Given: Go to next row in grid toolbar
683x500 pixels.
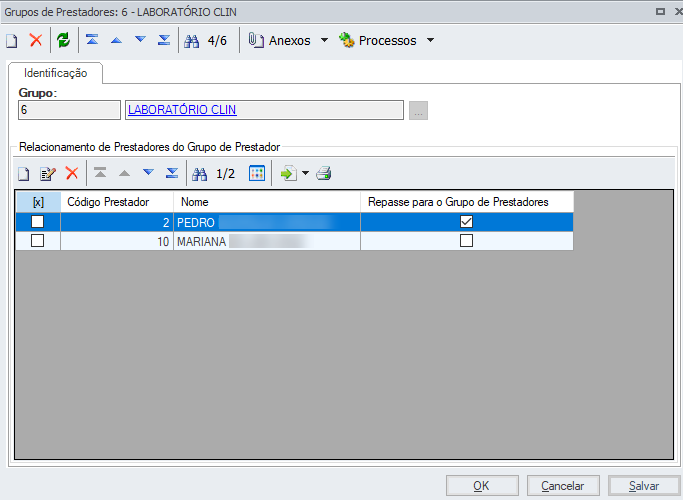Looking at the screenshot, I should [x=149, y=172].
